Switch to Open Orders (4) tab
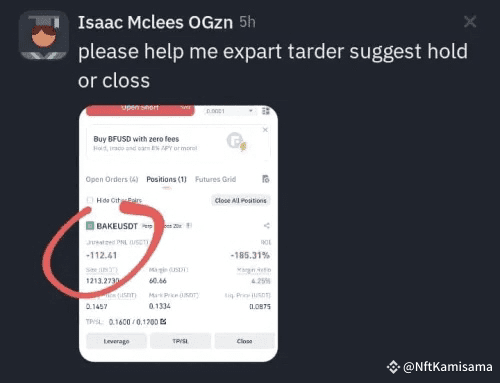500x383 pixels. 112,179
